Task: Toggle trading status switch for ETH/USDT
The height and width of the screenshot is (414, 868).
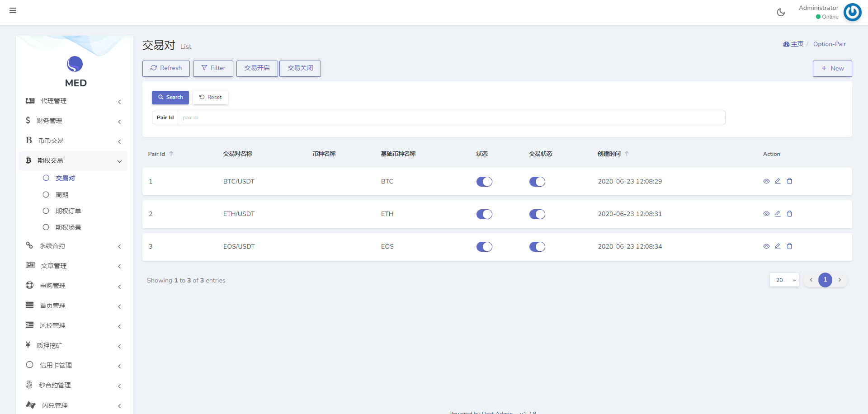Action: point(537,214)
